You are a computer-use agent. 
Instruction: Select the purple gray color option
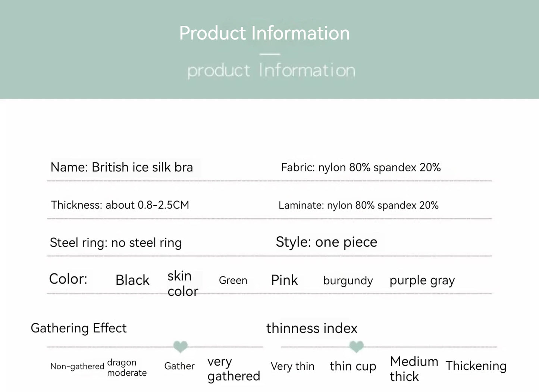pyautogui.click(x=422, y=281)
